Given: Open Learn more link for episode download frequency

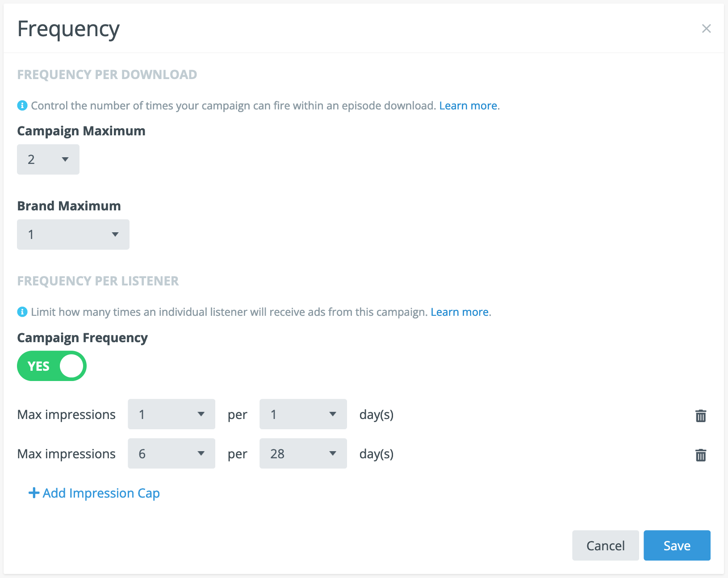Looking at the screenshot, I should pos(468,105).
